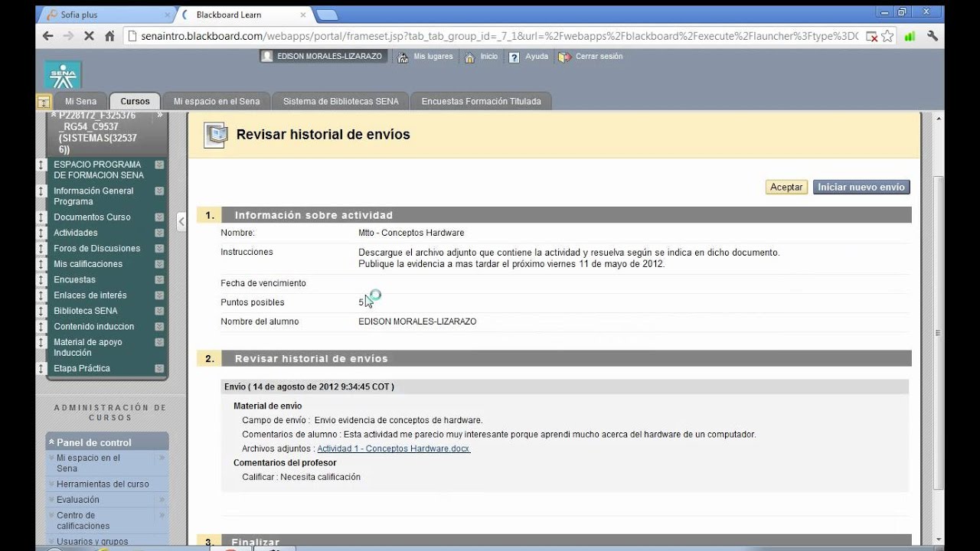This screenshot has width=980, height=551.
Task: Click the Aceptar button
Action: point(786,187)
